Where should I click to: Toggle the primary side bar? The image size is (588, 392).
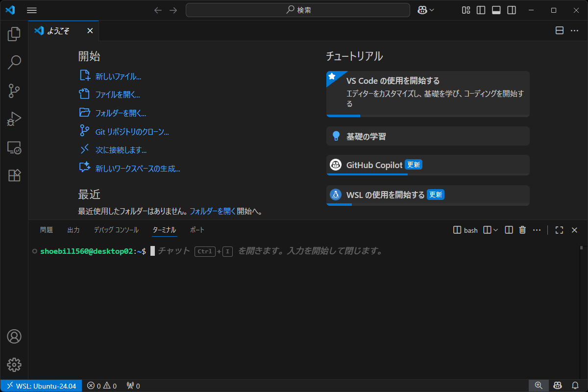tap(481, 10)
